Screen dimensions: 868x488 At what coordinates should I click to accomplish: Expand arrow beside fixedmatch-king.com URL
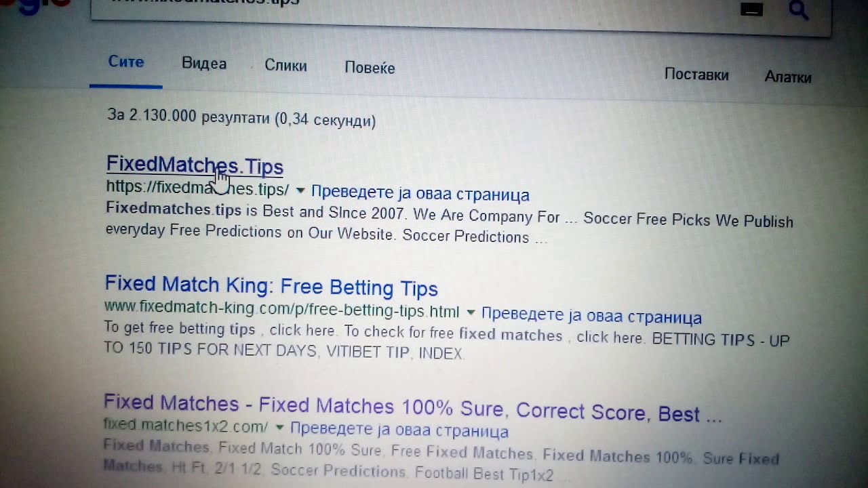[471, 312]
